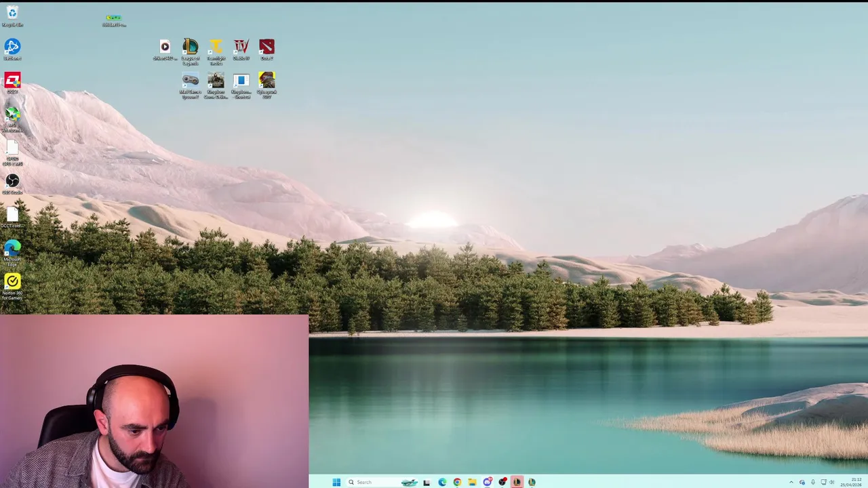Open network settings from the system tray
The image size is (868, 488).
(823, 482)
